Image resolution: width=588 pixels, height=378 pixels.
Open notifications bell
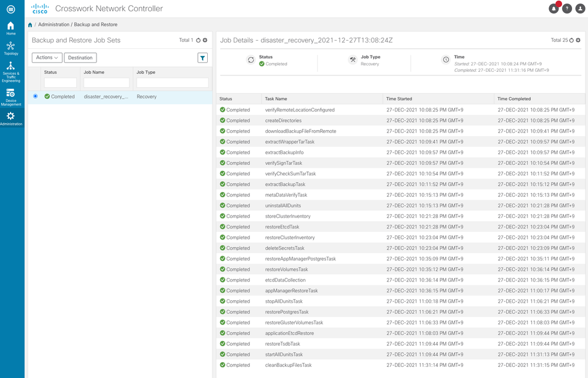pos(553,9)
